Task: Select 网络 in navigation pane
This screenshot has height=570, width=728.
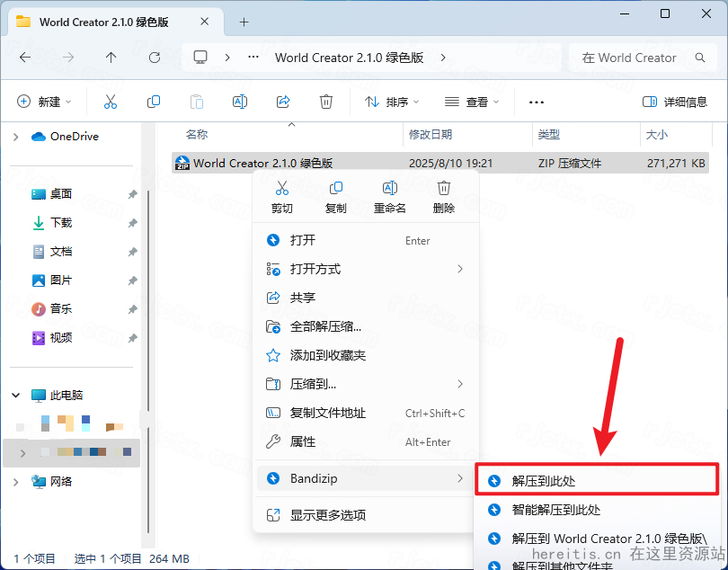Action: [x=52, y=482]
